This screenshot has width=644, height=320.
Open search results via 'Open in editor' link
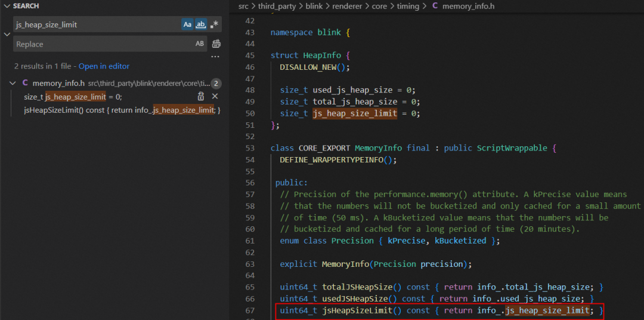104,66
